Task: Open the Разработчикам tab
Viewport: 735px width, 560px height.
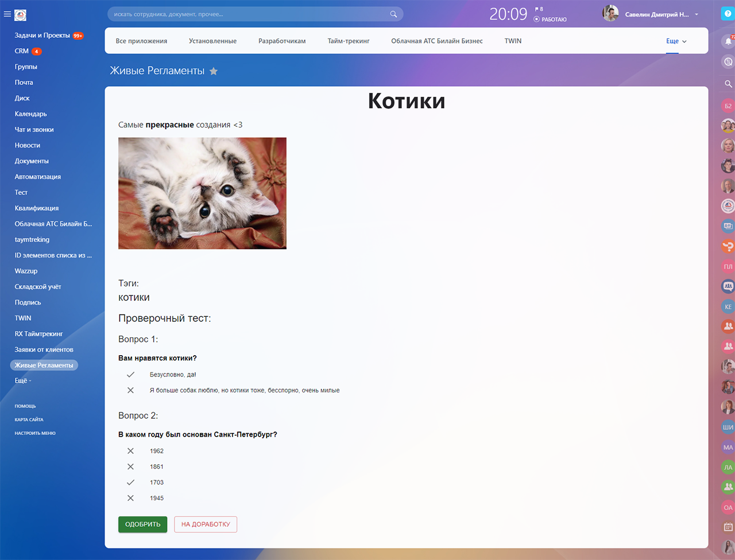Action: (x=282, y=41)
